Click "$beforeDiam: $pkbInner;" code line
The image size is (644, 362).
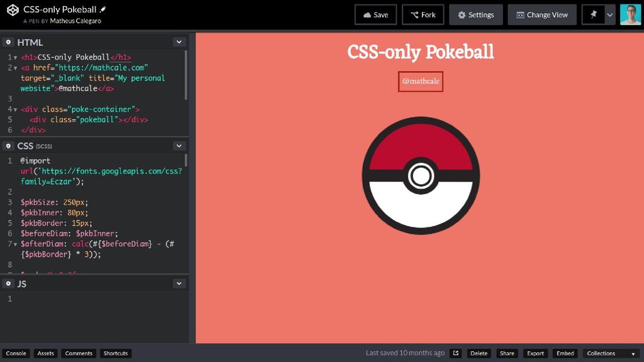click(69, 234)
